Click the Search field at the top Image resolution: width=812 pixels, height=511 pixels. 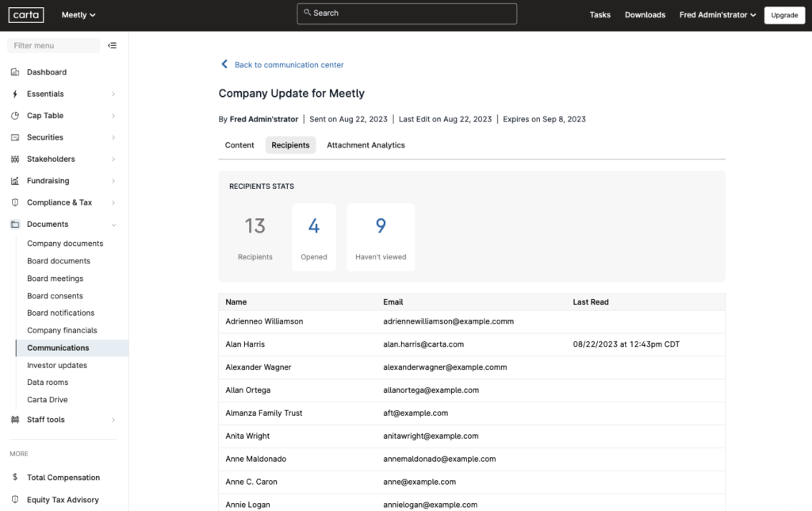pos(406,13)
